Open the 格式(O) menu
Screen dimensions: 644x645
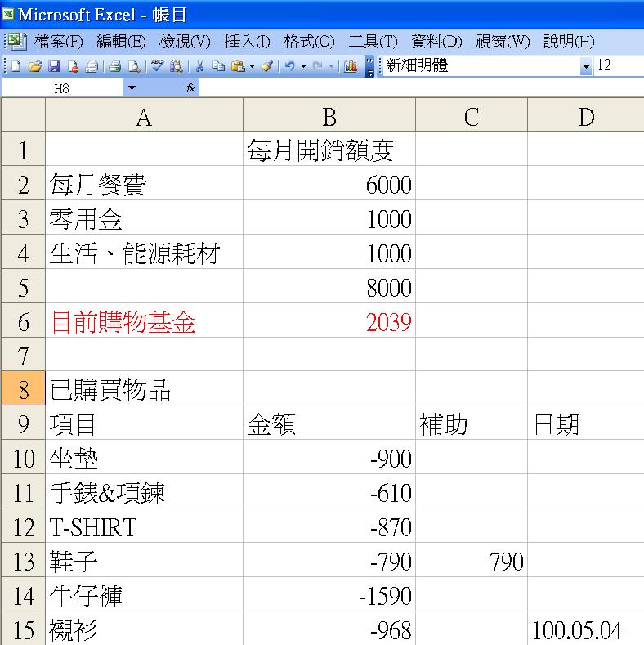pyautogui.click(x=309, y=42)
